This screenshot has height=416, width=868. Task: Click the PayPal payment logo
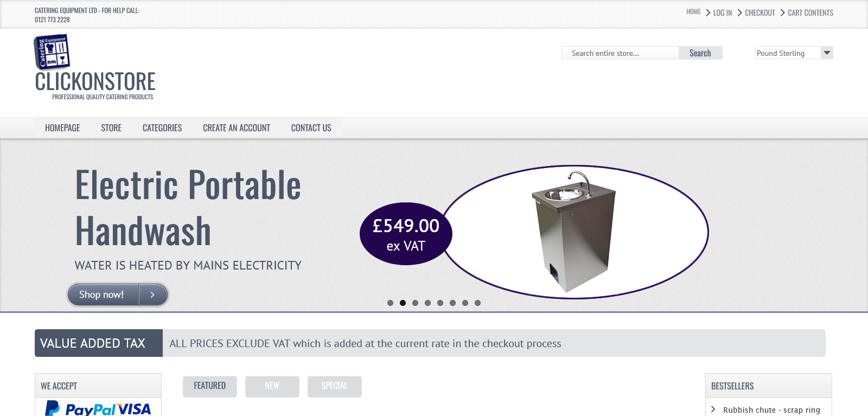[82, 409]
